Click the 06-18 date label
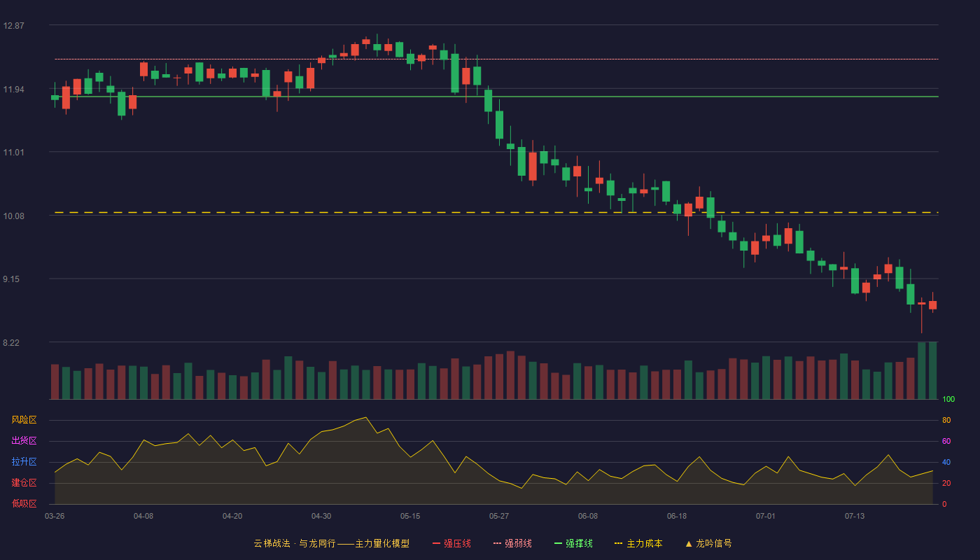The height and width of the screenshot is (560, 980). pos(677,516)
